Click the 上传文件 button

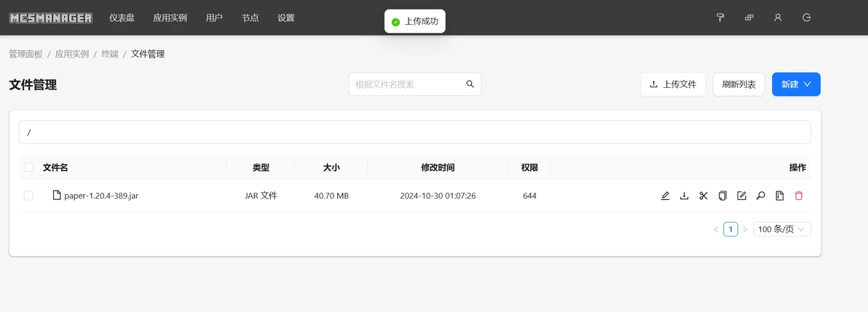(673, 84)
